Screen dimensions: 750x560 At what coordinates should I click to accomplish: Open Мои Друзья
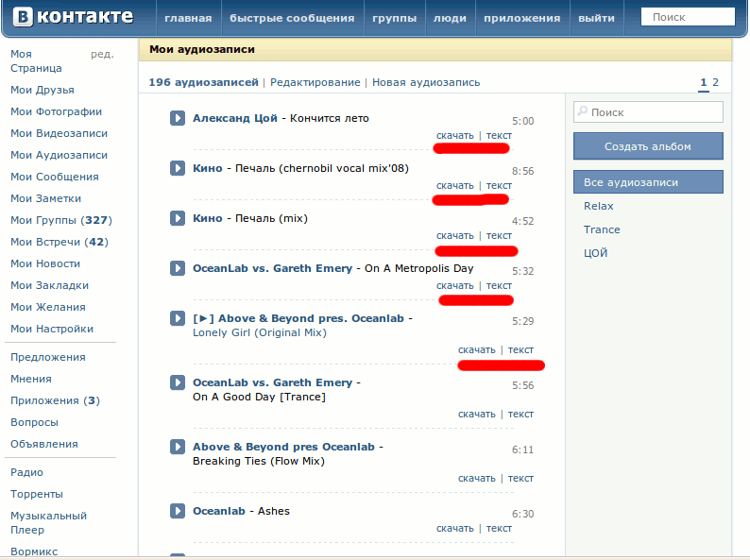pyautogui.click(x=43, y=90)
